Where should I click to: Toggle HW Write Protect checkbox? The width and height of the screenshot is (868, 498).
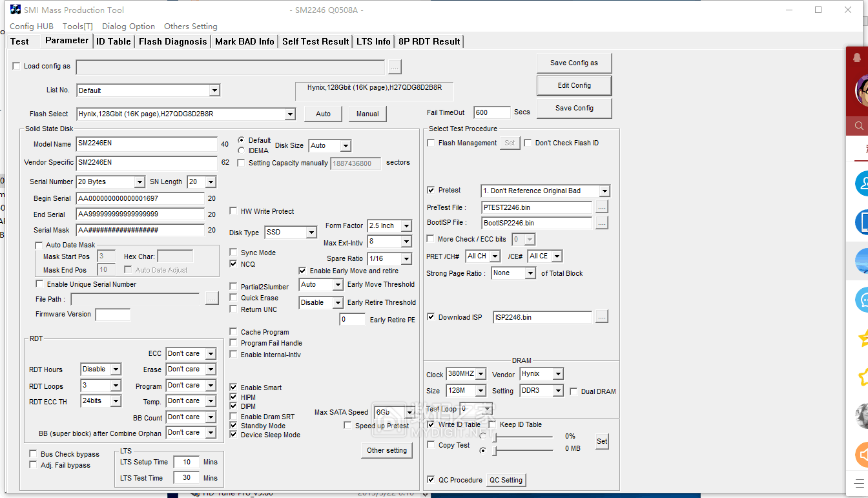(x=233, y=211)
